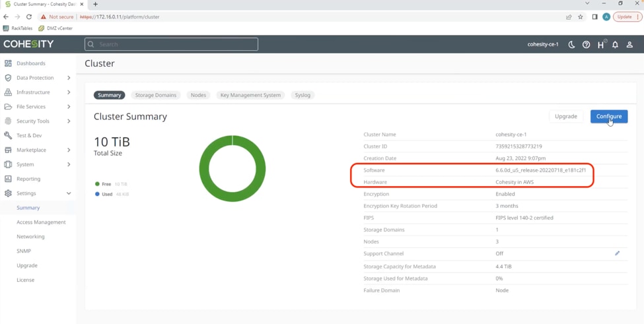
Task: Click the System sidebar icon
Action: pos(8,164)
